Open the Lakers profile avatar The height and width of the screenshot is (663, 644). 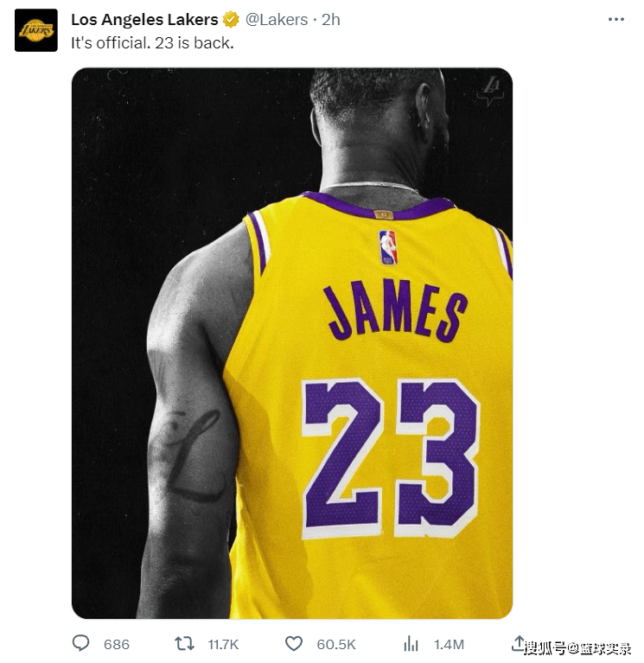tap(36, 30)
